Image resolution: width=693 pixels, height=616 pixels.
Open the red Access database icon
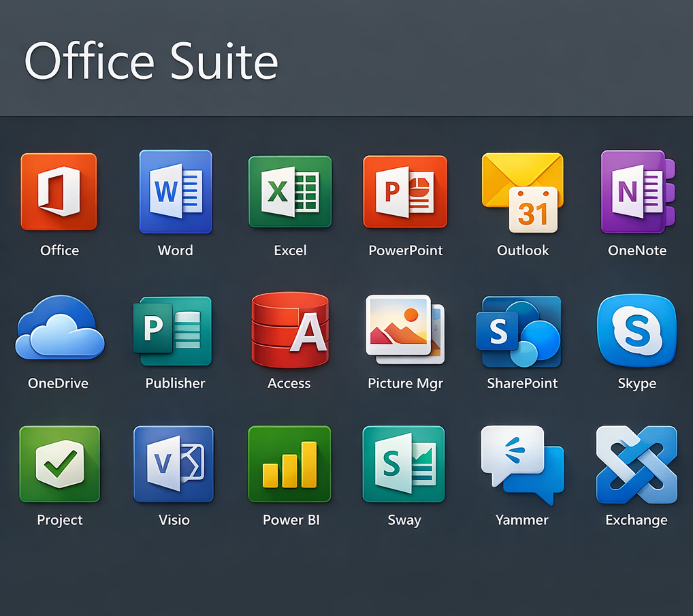click(290, 330)
